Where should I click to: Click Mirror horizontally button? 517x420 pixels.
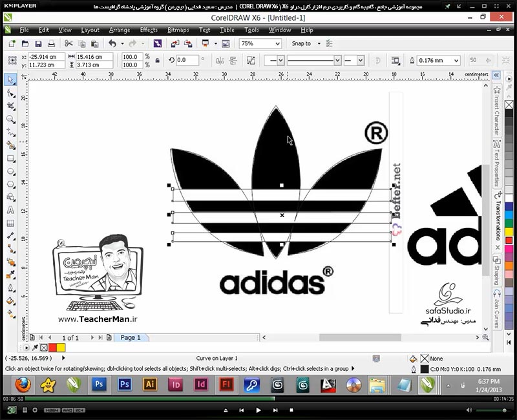[220, 60]
